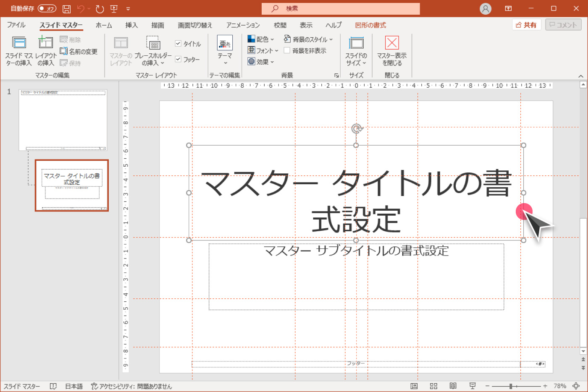Click 78% zoom level
588x392 pixels.
point(560,386)
